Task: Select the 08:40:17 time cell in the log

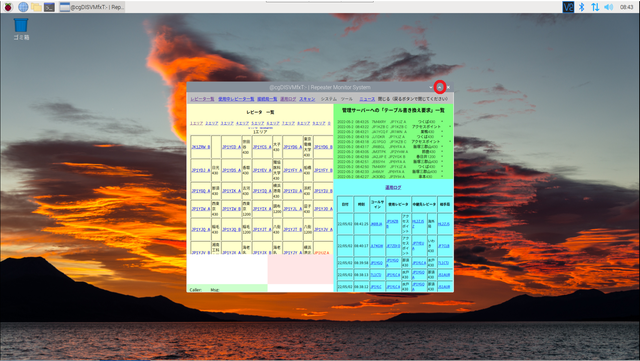Action: coord(361,246)
